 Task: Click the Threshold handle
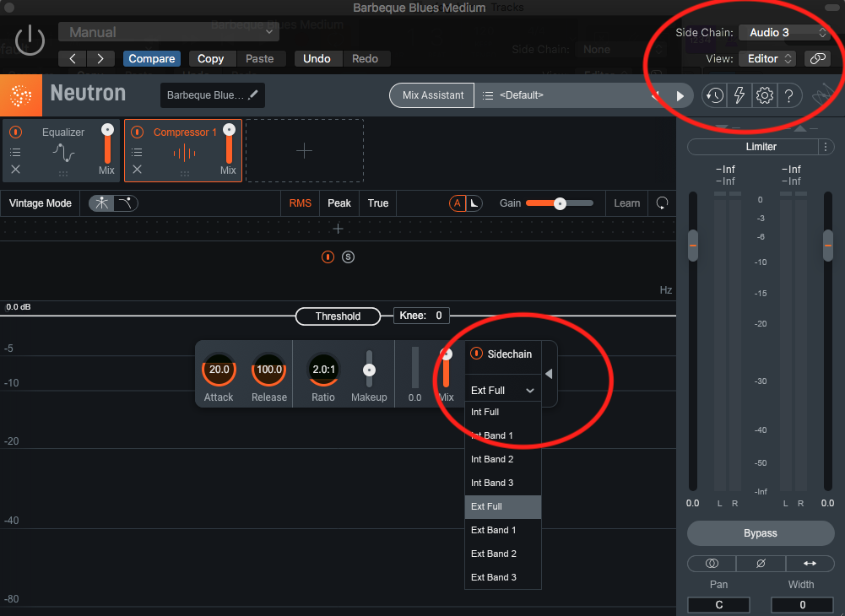pos(338,316)
